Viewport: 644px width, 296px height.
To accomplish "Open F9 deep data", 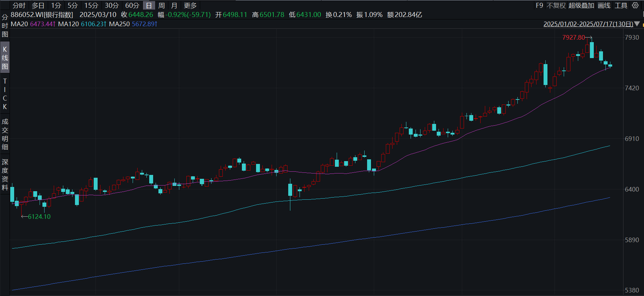I will [539, 5].
